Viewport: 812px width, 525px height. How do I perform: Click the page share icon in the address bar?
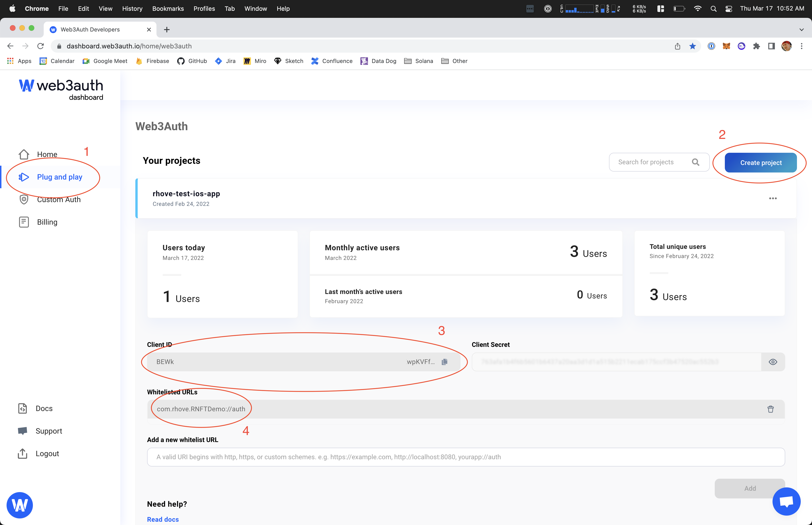point(677,46)
